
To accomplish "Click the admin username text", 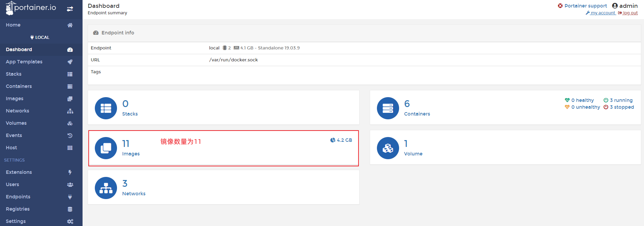I will click(628, 6).
